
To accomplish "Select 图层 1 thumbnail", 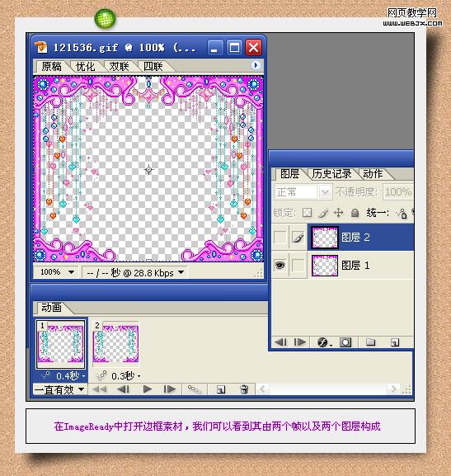I will [325, 266].
